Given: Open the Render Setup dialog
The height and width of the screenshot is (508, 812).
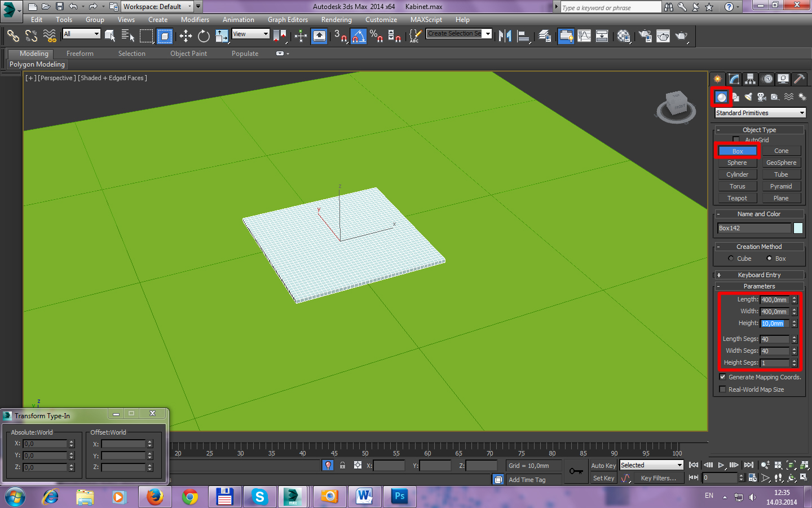Looking at the screenshot, I should click(x=645, y=36).
